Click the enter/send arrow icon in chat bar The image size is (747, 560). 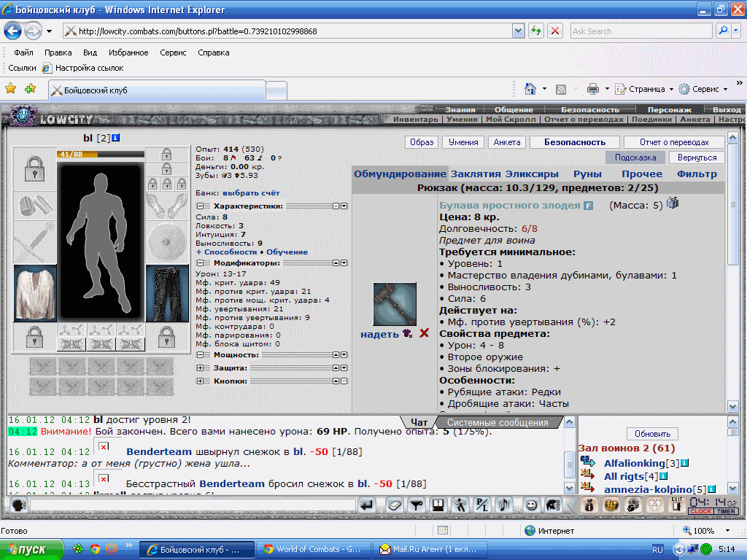click(x=366, y=505)
